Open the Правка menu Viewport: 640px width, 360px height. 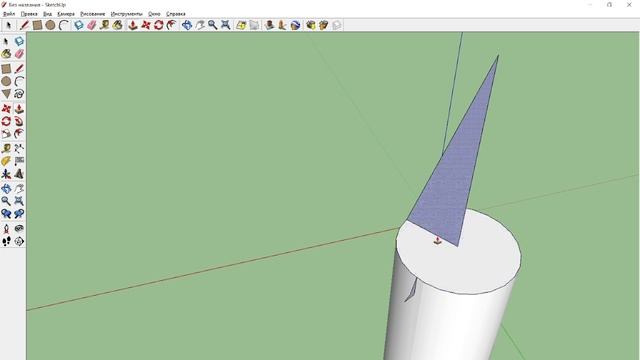(29, 14)
